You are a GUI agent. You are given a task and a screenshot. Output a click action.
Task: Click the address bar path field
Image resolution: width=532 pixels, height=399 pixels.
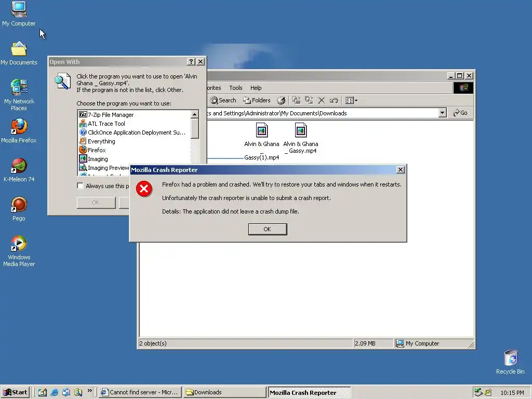[x=322, y=113]
